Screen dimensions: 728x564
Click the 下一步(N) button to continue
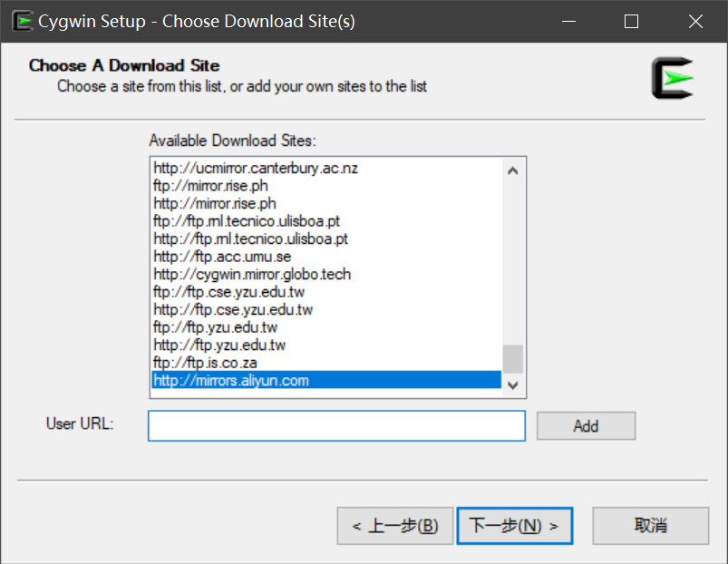pos(514,525)
